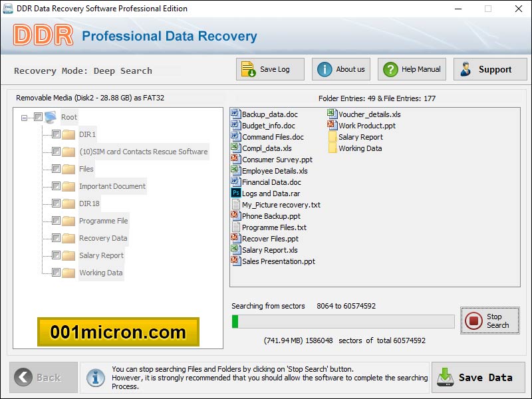Click Save Data button
The image size is (532, 399).
(478, 377)
